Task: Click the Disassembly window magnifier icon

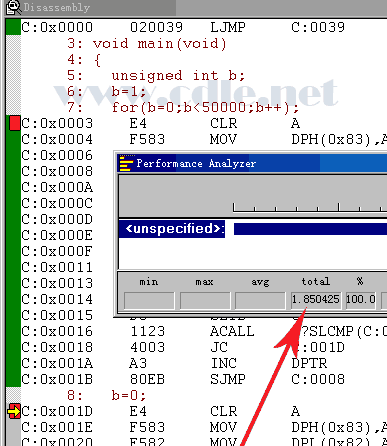Action: 13,7
